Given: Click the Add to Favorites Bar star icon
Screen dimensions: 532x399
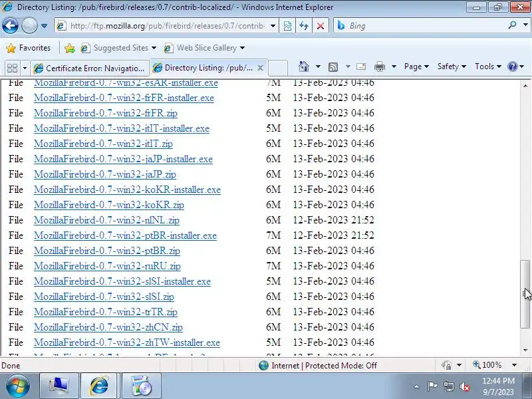Looking at the screenshot, I should point(70,48).
